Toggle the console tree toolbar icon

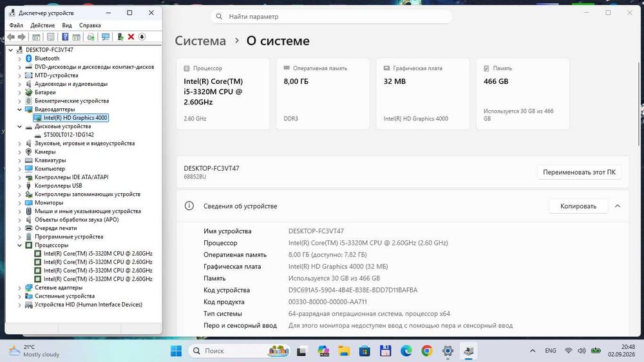click(36, 37)
